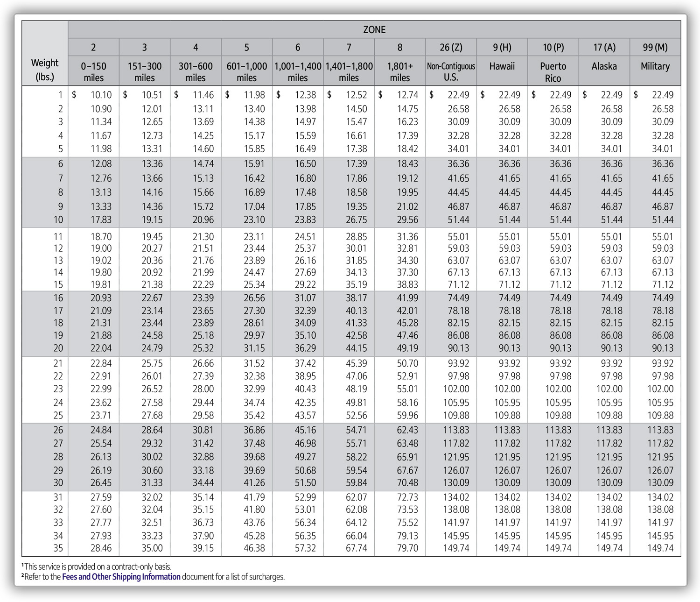Image resolution: width=700 pixels, height=602 pixels.
Task: Click the contract-only basis footnote text
Action: (98, 567)
